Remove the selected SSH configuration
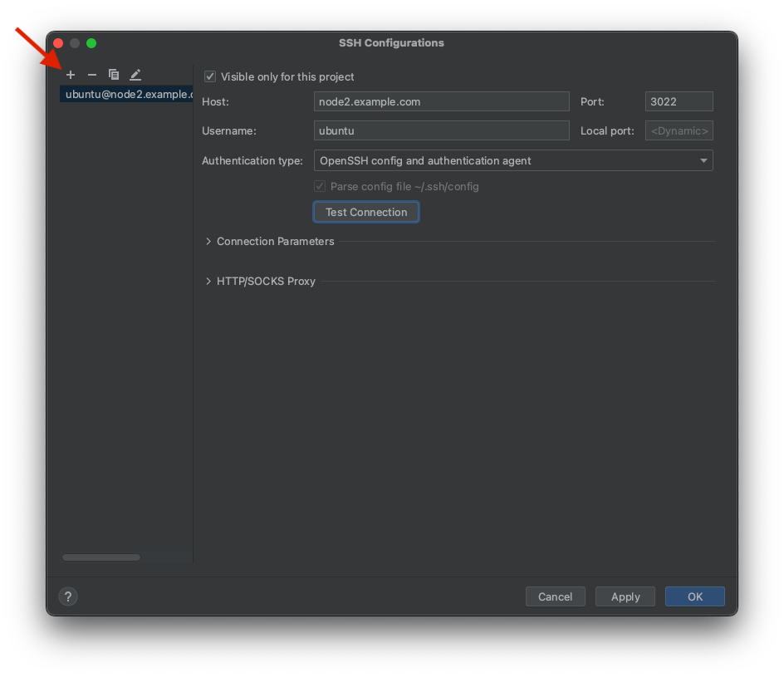Image resolution: width=784 pixels, height=677 pixels. pos(92,74)
